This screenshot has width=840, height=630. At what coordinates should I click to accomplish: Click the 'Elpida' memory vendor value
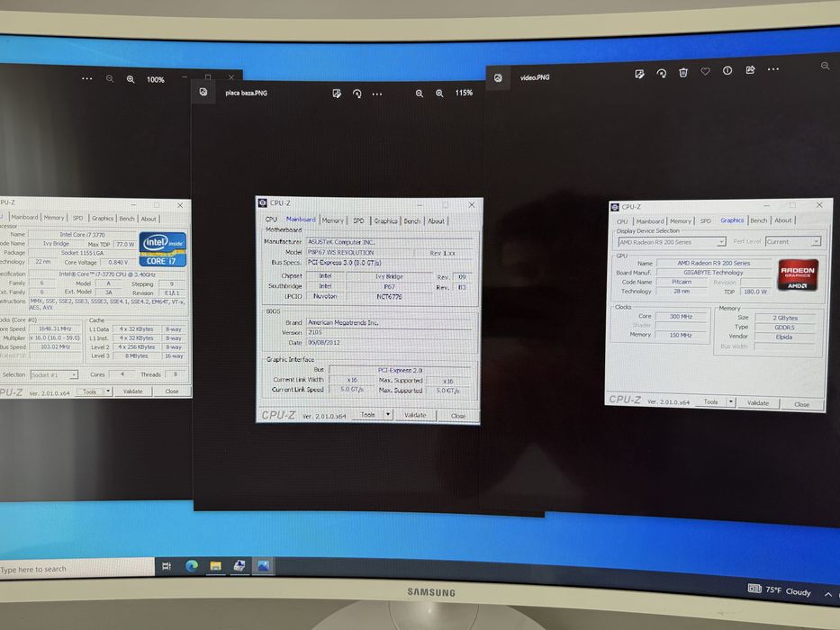pos(784,337)
